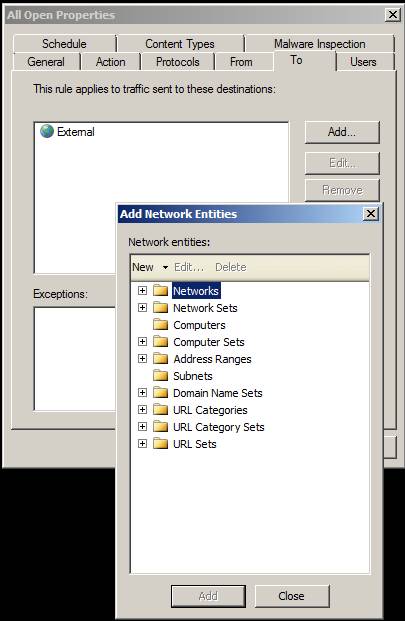Expand the Computer Sets node
This screenshot has width=405, height=621.
[143, 341]
